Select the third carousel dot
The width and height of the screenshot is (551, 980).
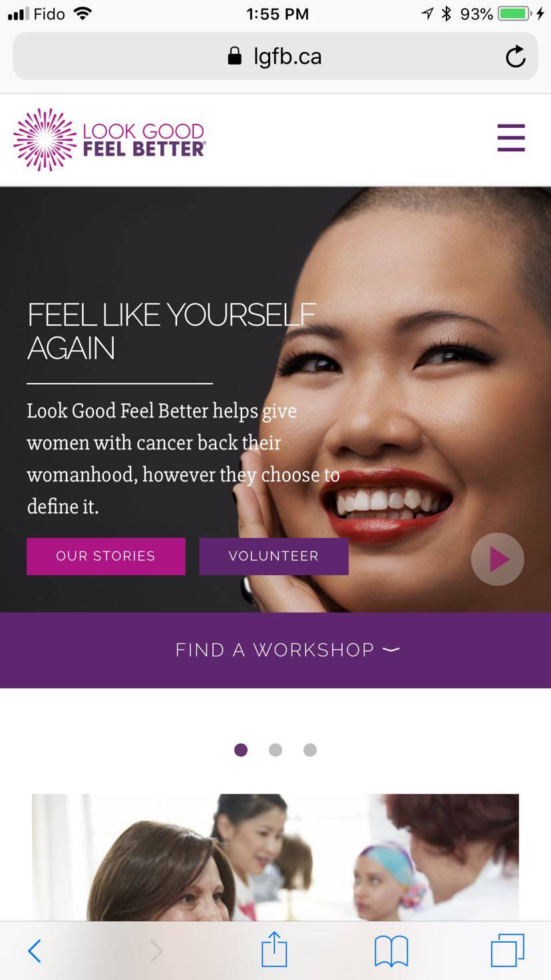point(310,750)
